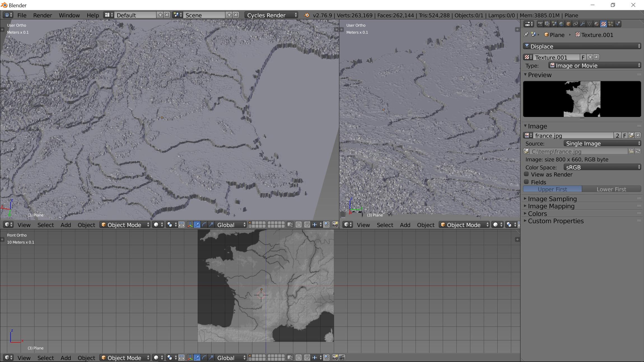The height and width of the screenshot is (362, 644).
Task: Open the Render properties tab (camera icon)
Action: 540,24
